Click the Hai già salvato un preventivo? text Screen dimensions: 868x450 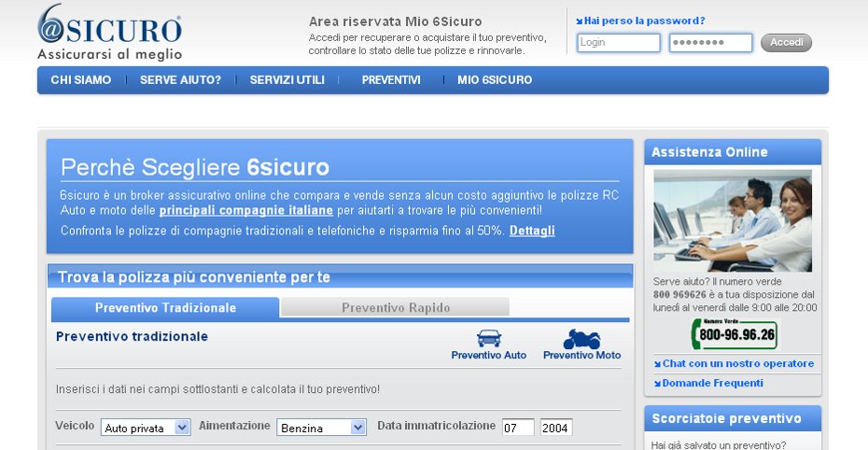pyautogui.click(x=719, y=445)
